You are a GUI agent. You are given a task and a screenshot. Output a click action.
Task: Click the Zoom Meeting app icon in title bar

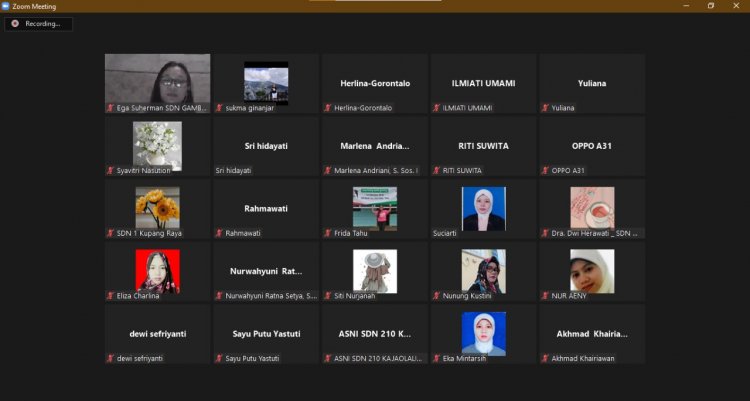pyautogui.click(x=5, y=6)
